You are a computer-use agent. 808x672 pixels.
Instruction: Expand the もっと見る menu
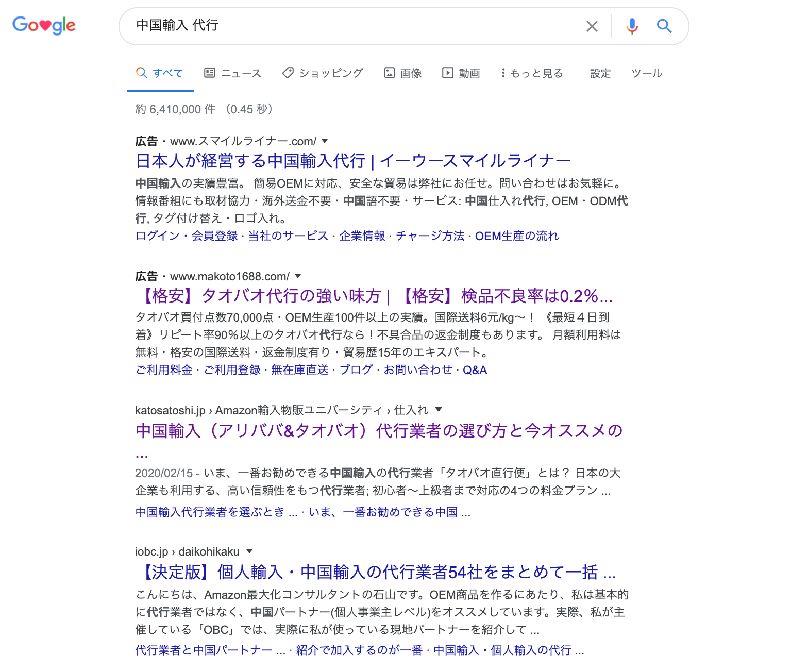point(532,73)
